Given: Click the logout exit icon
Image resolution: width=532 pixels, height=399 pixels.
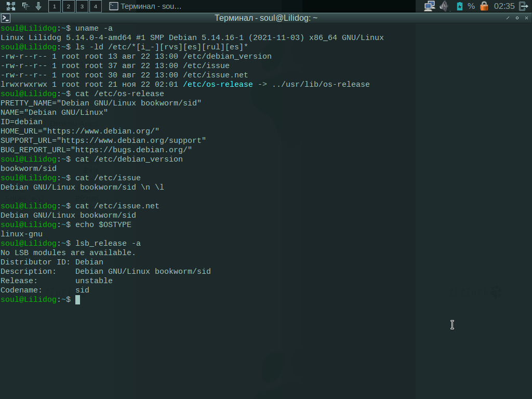Looking at the screenshot, I should pos(524,6).
